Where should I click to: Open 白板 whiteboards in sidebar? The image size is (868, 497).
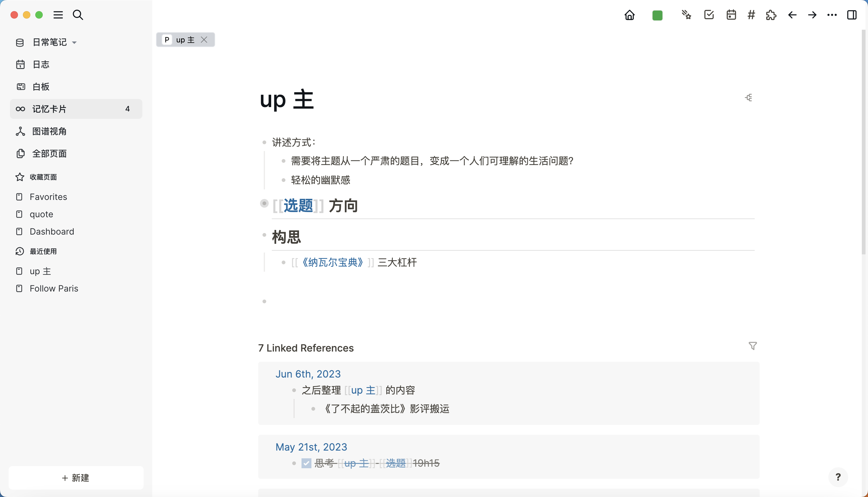click(x=76, y=87)
